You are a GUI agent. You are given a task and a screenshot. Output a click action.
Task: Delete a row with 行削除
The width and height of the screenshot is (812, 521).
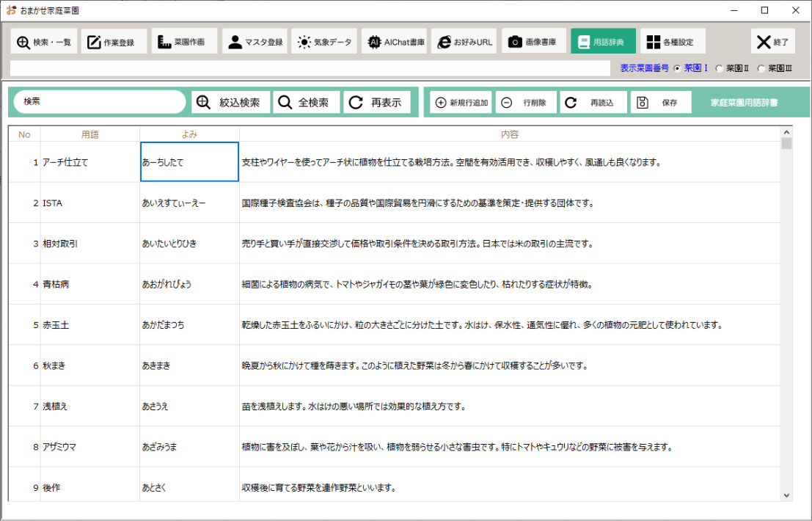(524, 101)
